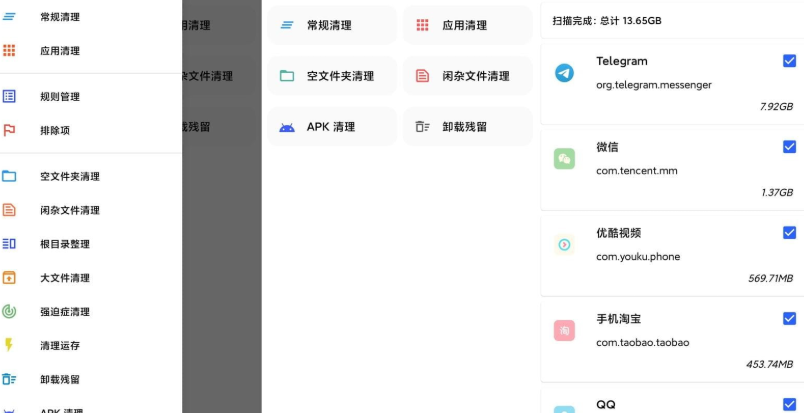Tap the 微信 WeChat app icon
The height and width of the screenshot is (413, 804).
pos(564,159)
